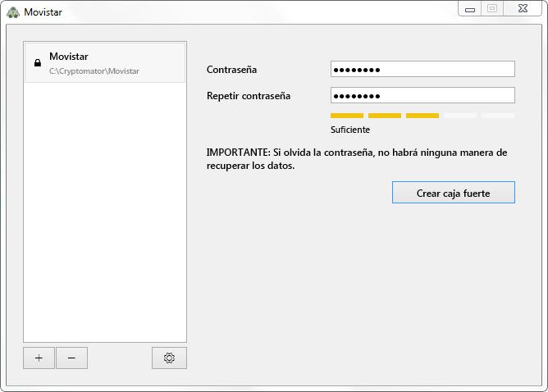Click the maximize window button
This screenshot has width=548, height=392.
[x=492, y=8]
